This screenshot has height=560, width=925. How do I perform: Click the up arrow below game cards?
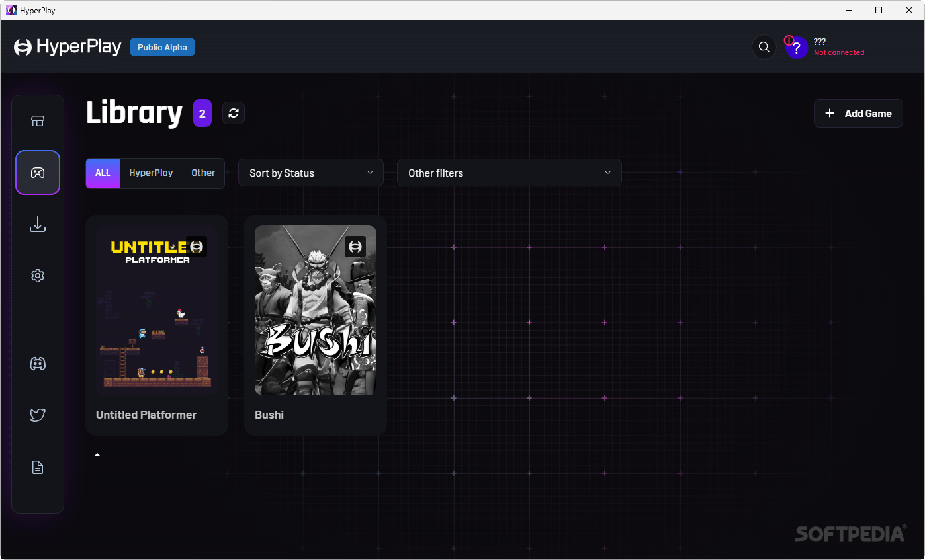97,455
